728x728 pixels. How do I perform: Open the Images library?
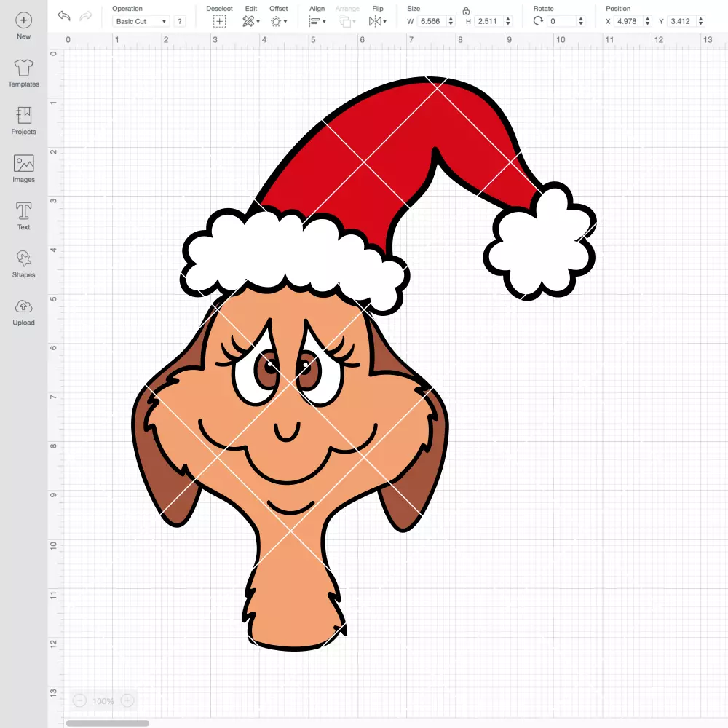pyautogui.click(x=24, y=169)
